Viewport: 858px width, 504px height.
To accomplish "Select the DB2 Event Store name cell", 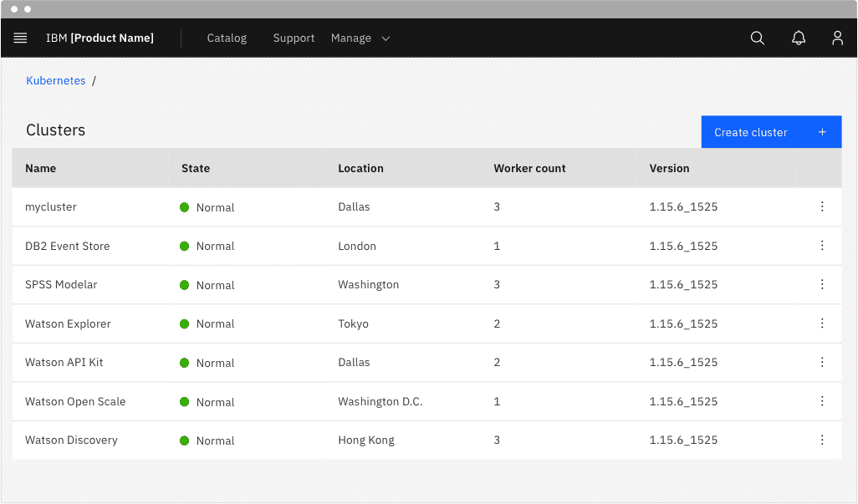I will 67,246.
